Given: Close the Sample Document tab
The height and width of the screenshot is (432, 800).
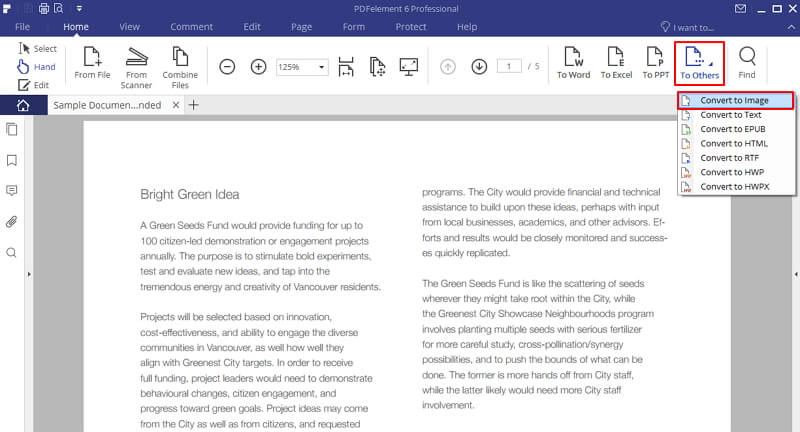Looking at the screenshot, I should [176, 105].
